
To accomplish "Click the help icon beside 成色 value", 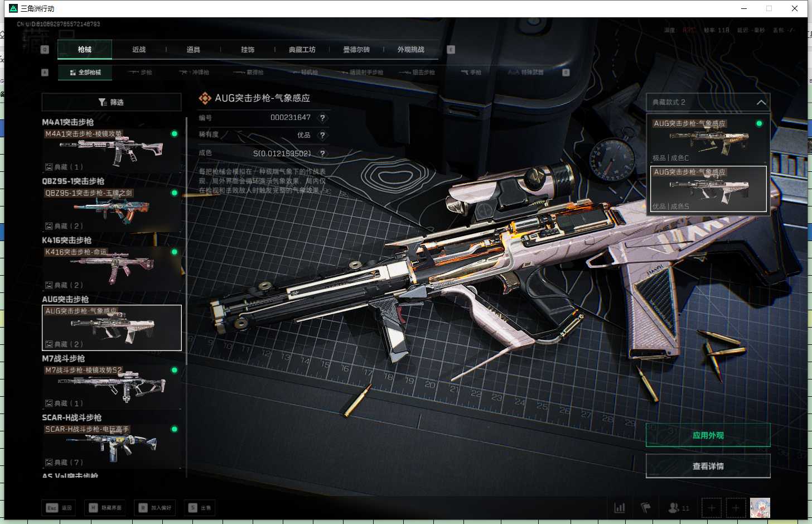I will (322, 153).
